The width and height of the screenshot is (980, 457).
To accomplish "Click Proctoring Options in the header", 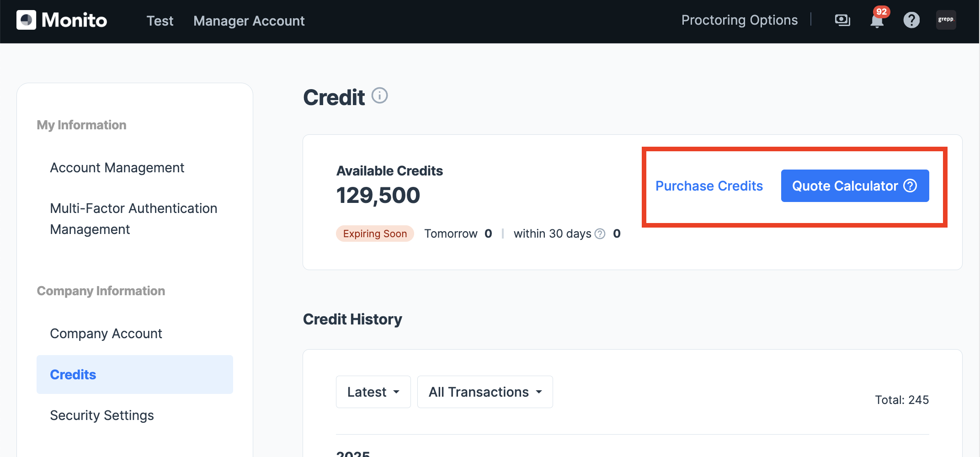I will (739, 20).
